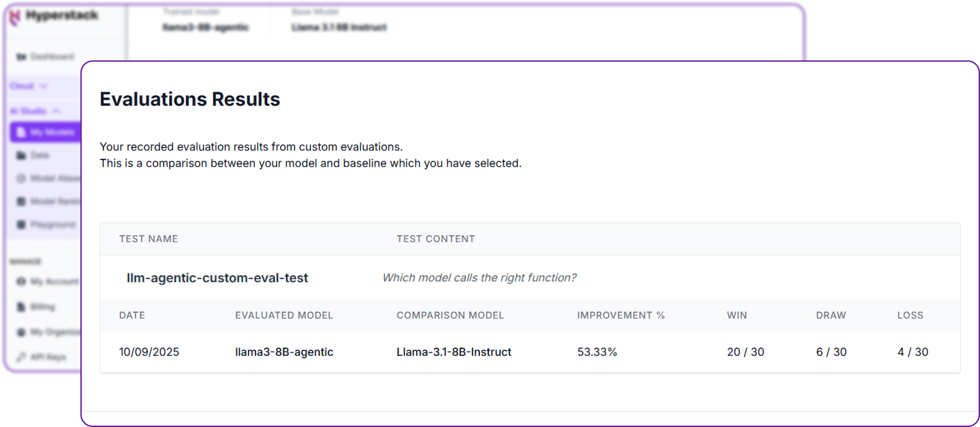Select the llama3-8B-agentic evaluated model cell
980x427 pixels.
coord(284,352)
